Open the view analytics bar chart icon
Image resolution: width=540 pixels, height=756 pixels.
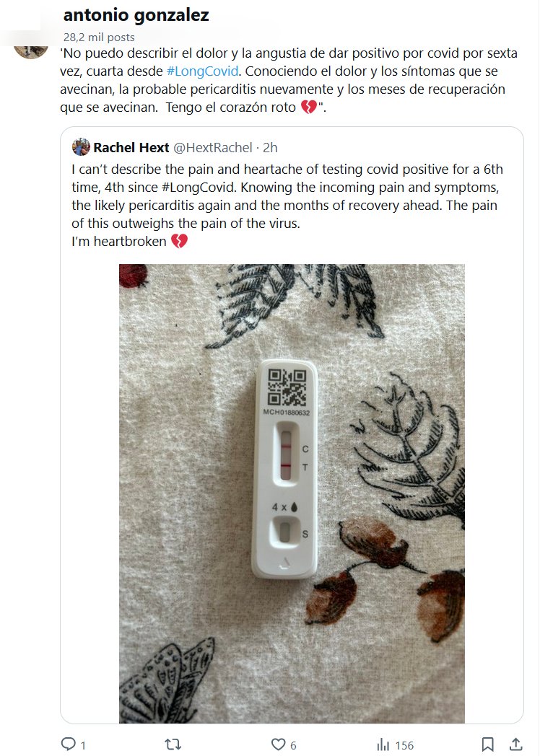tap(383, 744)
